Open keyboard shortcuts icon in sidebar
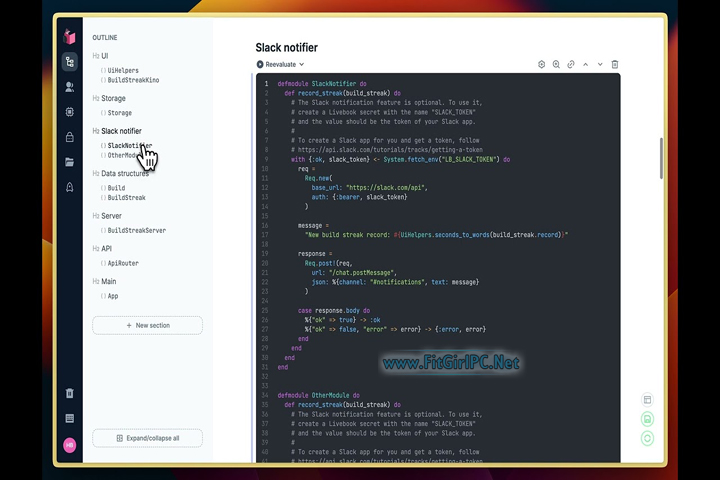The height and width of the screenshot is (480, 720). tap(69, 418)
